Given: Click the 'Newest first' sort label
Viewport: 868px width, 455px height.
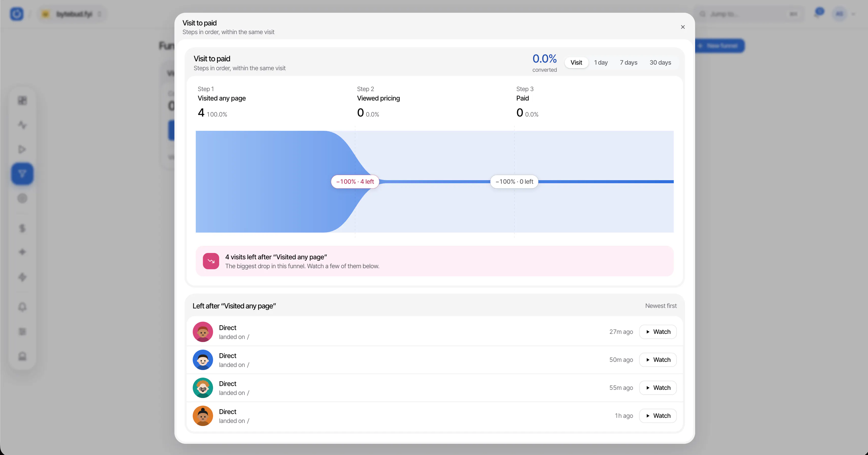Looking at the screenshot, I should pos(661,306).
